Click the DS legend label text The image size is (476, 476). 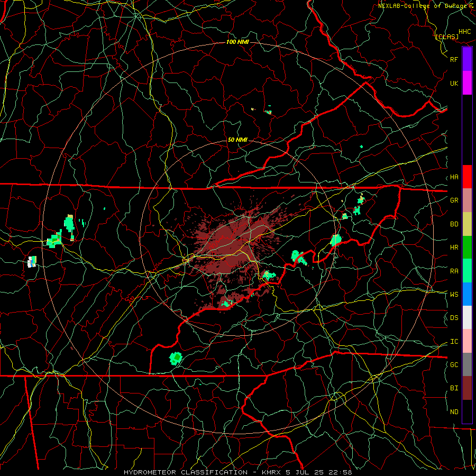point(454,318)
